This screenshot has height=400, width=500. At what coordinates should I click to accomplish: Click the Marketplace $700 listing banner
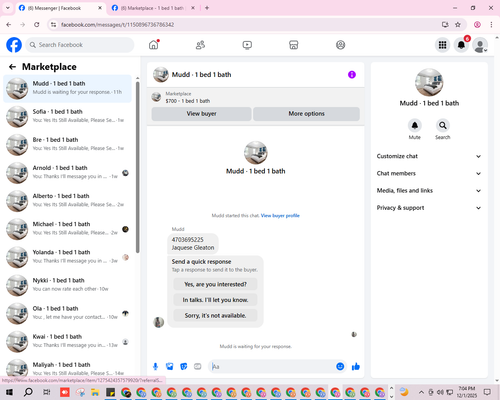point(255,97)
